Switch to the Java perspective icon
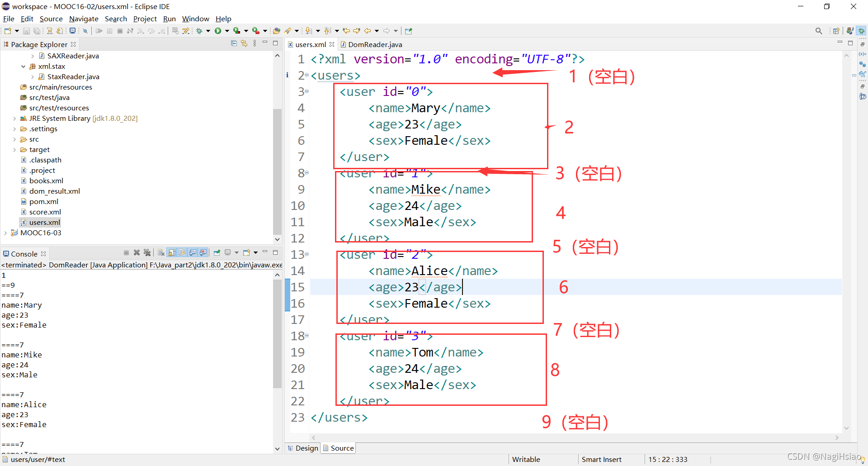 point(850,31)
